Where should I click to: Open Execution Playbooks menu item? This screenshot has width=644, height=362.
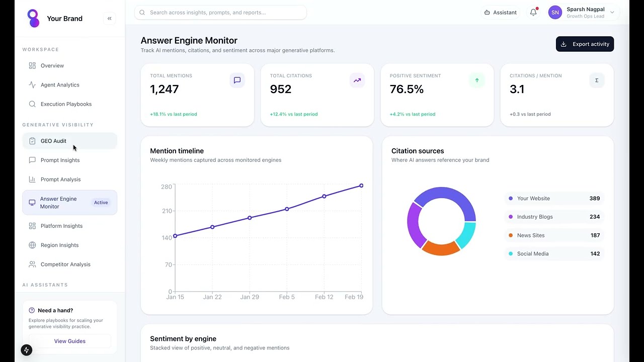tap(69, 104)
